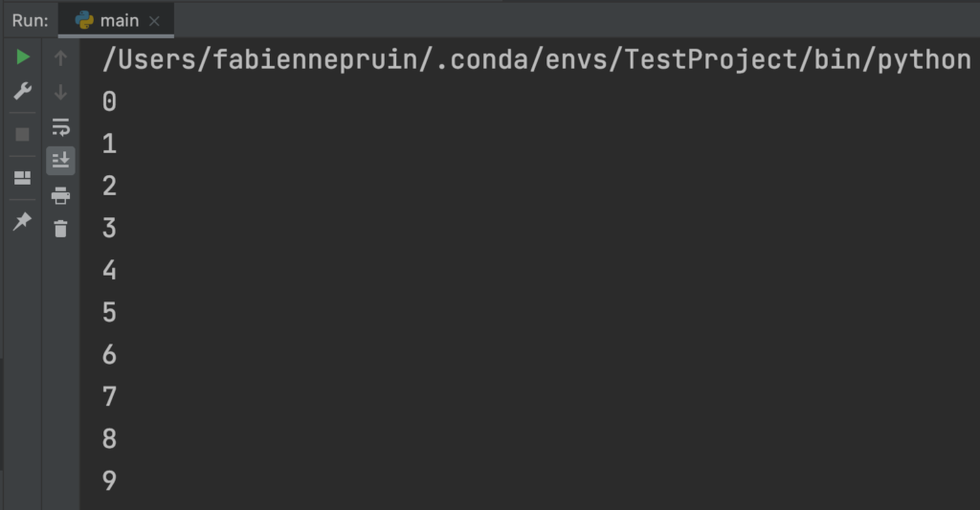
Task: Clear all console output with trash icon
Action: coord(61,229)
